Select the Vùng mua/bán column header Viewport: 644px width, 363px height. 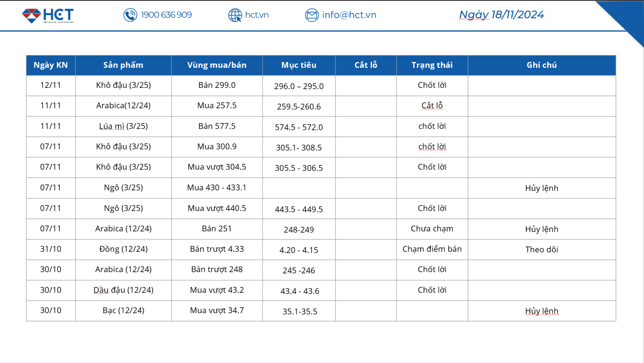pos(217,65)
